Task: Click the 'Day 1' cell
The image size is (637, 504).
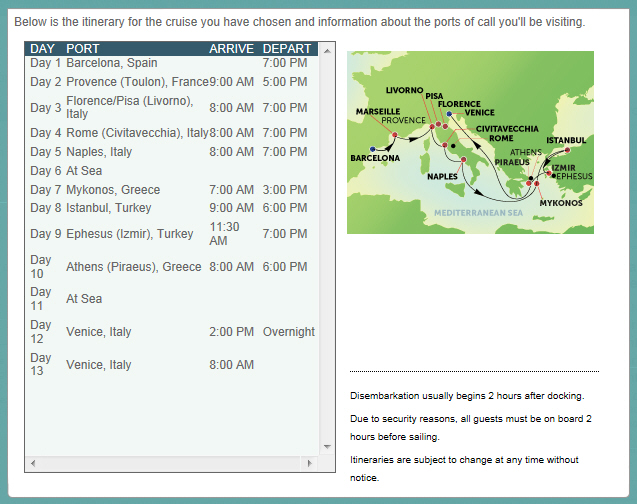Action: coord(46,63)
